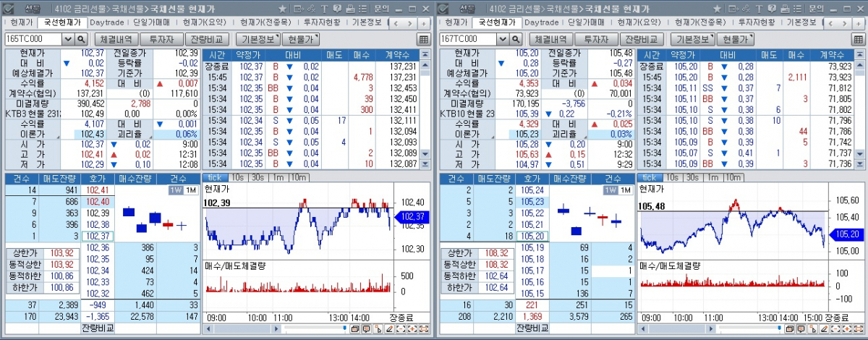Image resolution: width=868 pixels, height=340 pixels.
Task: Open help question icon in left window title bar
Action: pyautogui.click(x=337, y=9)
